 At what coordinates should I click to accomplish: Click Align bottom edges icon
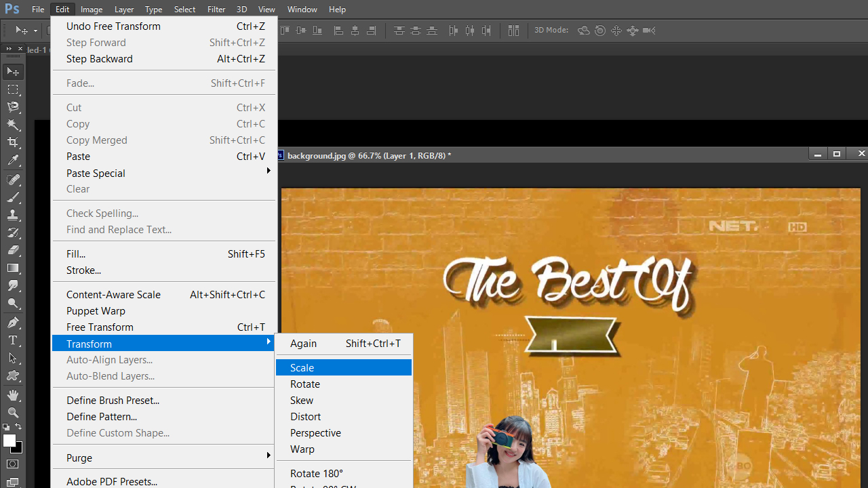point(317,30)
